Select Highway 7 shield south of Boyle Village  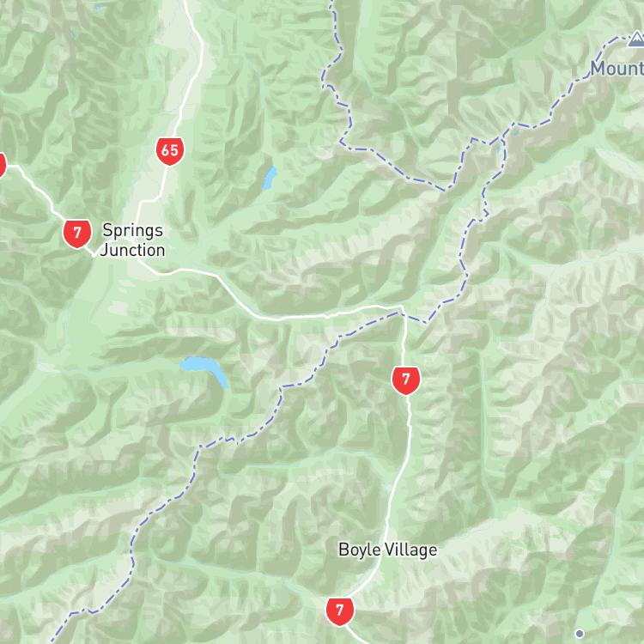(340, 611)
